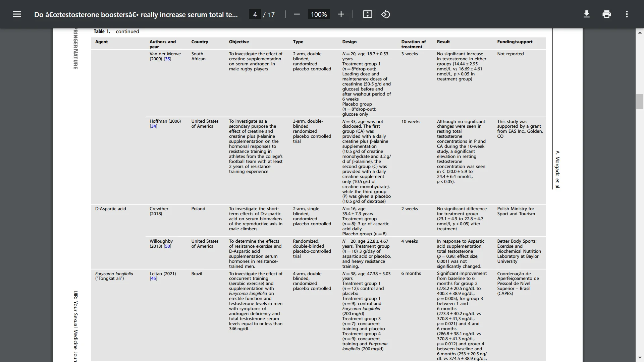Image resolution: width=644 pixels, height=362 pixels.
Task: Click the '/ 17' total pages label
Action: coord(269,14)
